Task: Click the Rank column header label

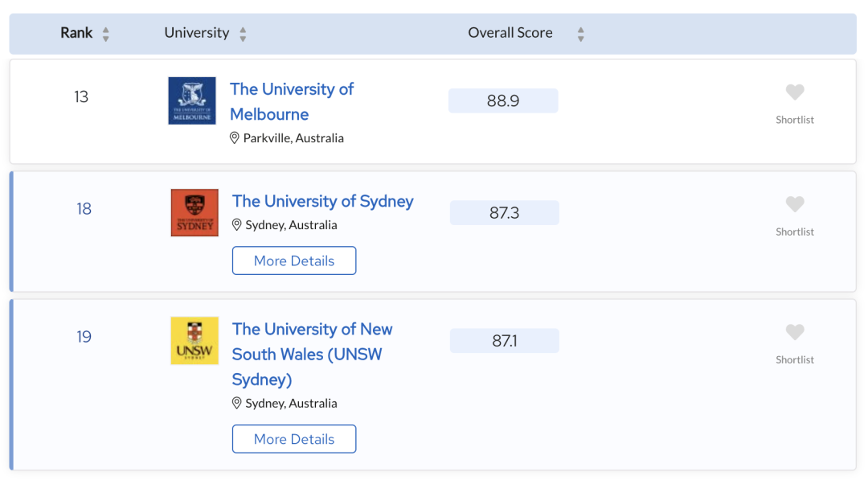Action: tap(76, 33)
